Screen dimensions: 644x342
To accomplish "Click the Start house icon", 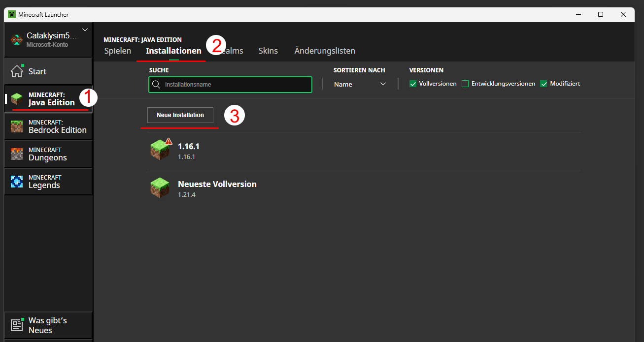I will (17, 71).
